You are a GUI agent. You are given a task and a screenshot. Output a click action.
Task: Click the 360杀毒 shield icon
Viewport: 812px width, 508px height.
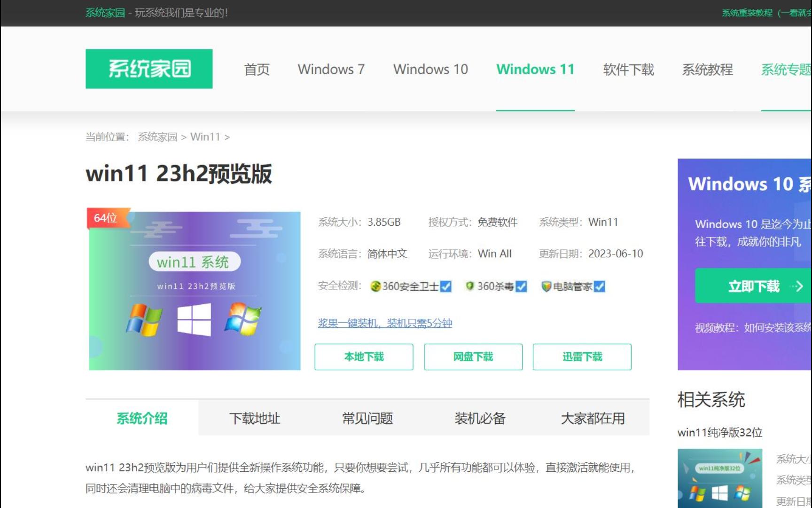coord(470,286)
